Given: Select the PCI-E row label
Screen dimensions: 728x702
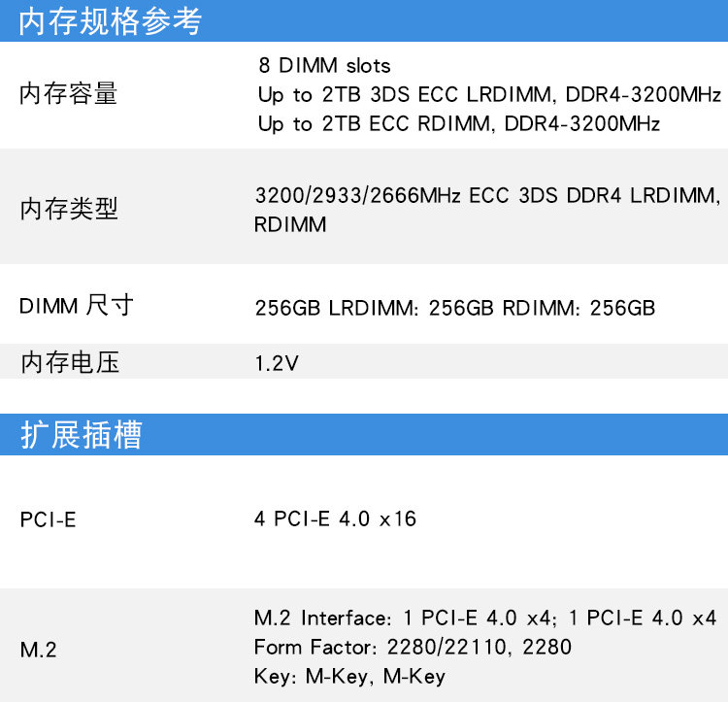Looking at the screenshot, I should click(x=48, y=519).
